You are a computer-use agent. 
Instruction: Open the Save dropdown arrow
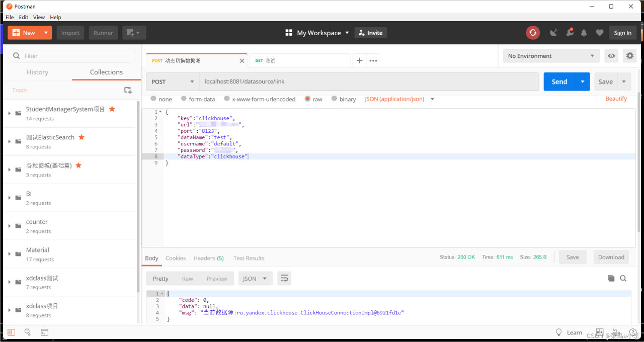click(624, 81)
